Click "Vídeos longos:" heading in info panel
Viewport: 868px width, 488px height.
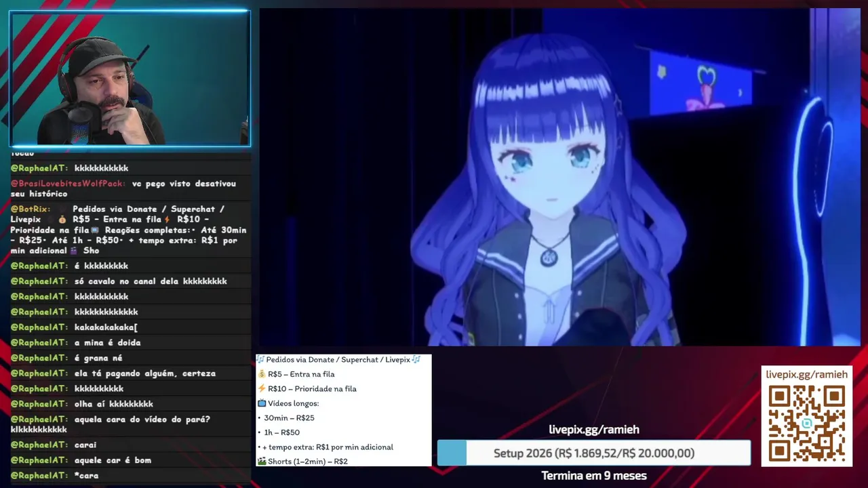tap(293, 403)
